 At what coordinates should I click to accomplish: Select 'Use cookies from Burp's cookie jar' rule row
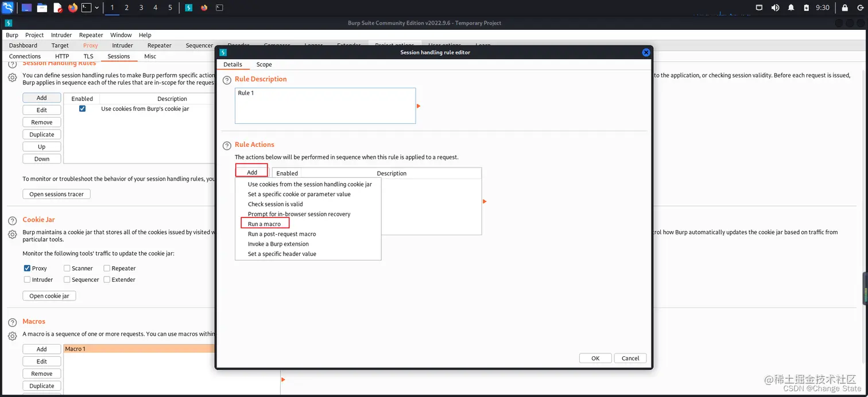pos(139,108)
